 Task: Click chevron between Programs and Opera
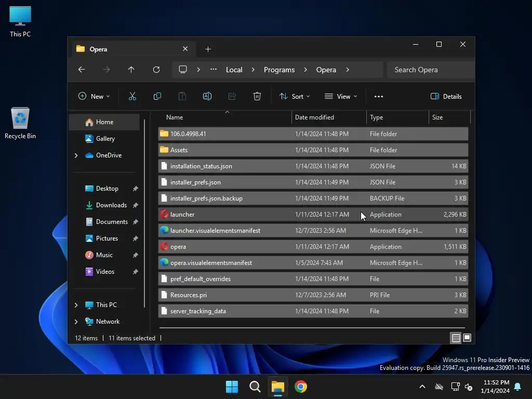[305, 70]
